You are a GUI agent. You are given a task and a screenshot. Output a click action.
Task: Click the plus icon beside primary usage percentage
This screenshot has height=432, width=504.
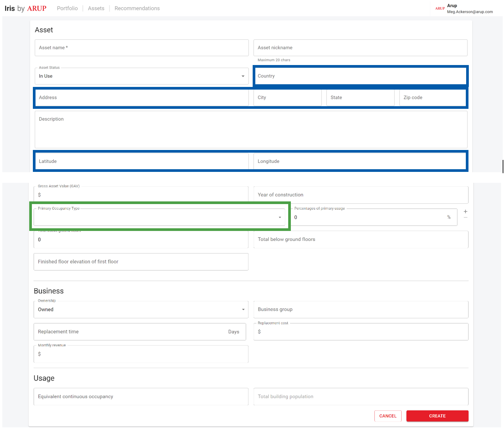465,212
